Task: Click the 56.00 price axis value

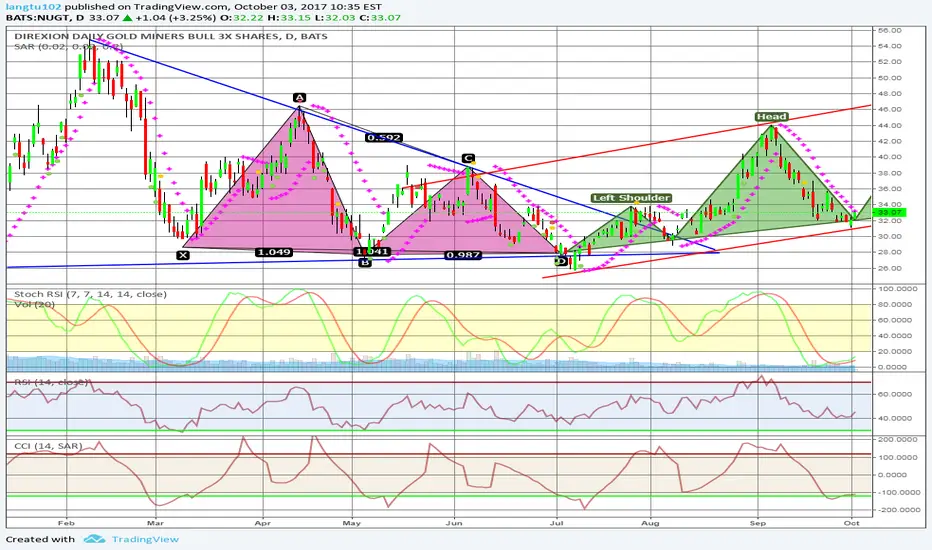Action: pos(890,30)
